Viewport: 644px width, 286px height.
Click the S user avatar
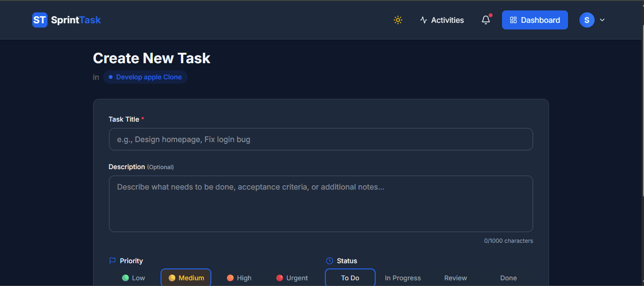587,20
